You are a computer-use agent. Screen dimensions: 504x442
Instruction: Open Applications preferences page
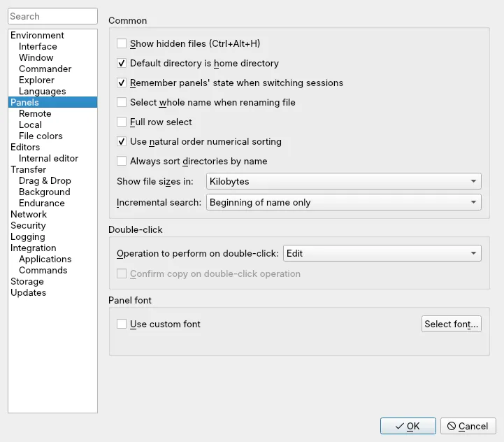click(45, 259)
